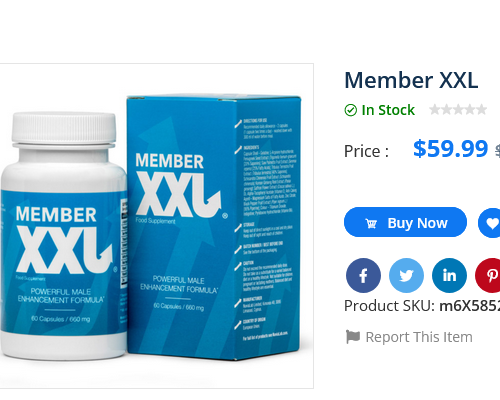Click the In Stock status text
Screen dimensions: 500x400
[x=388, y=110]
